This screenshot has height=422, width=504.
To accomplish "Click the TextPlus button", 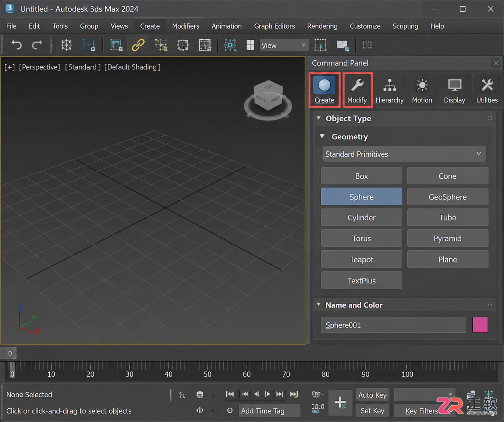I will (361, 280).
